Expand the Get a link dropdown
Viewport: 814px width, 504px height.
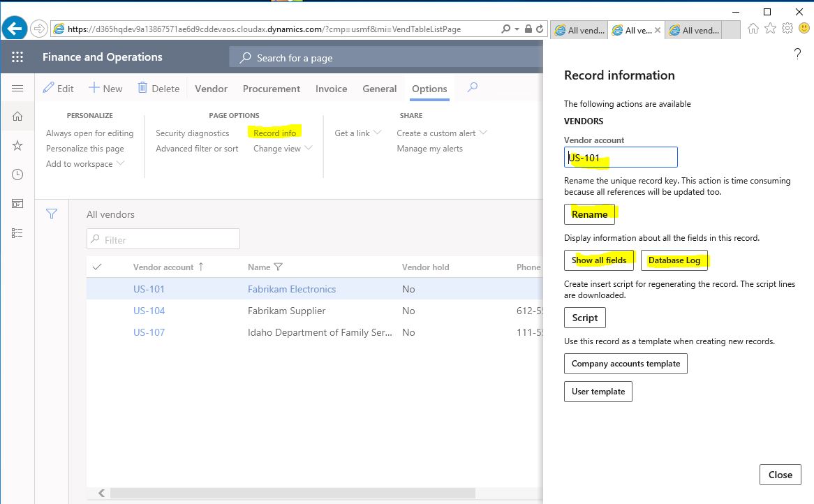[357, 133]
